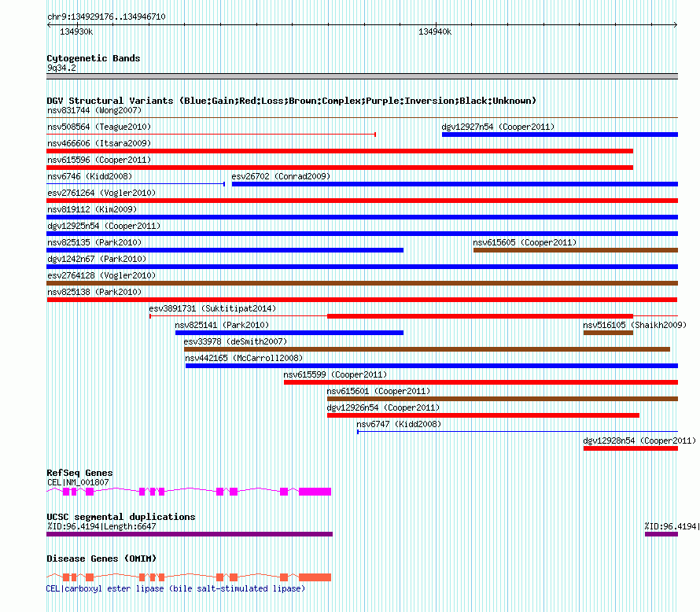Click the CEL|NM_001807 RefSeq gene label
The height and width of the screenshot is (612, 700).
[78, 482]
